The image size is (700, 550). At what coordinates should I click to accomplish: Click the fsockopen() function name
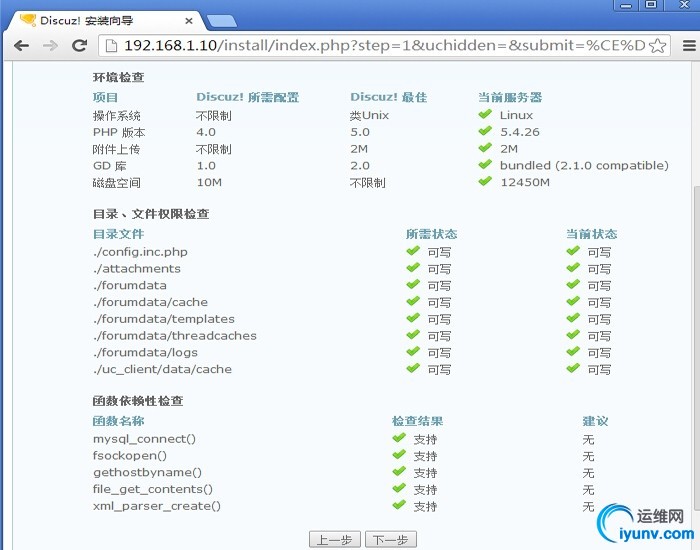130,456
